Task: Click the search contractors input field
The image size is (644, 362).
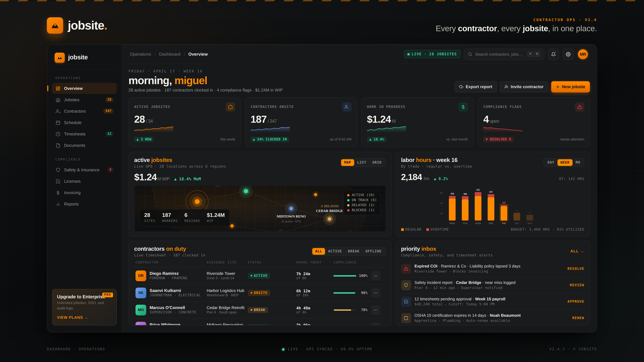Action: pos(498,54)
